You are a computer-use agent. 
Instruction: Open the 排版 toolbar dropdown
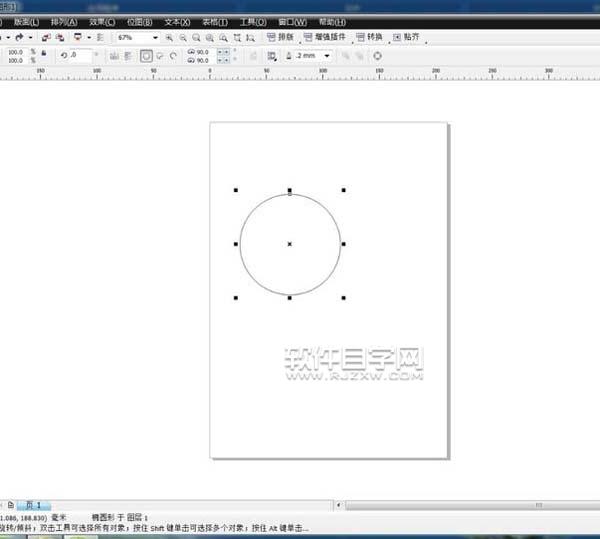(286, 37)
